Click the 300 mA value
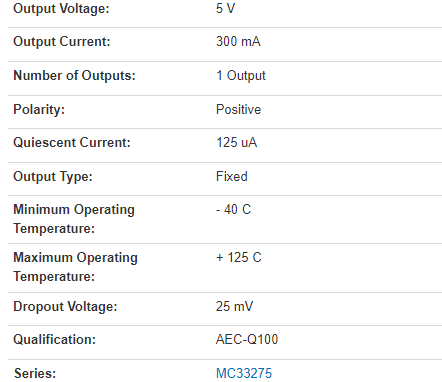 click(x=238, y=41)
